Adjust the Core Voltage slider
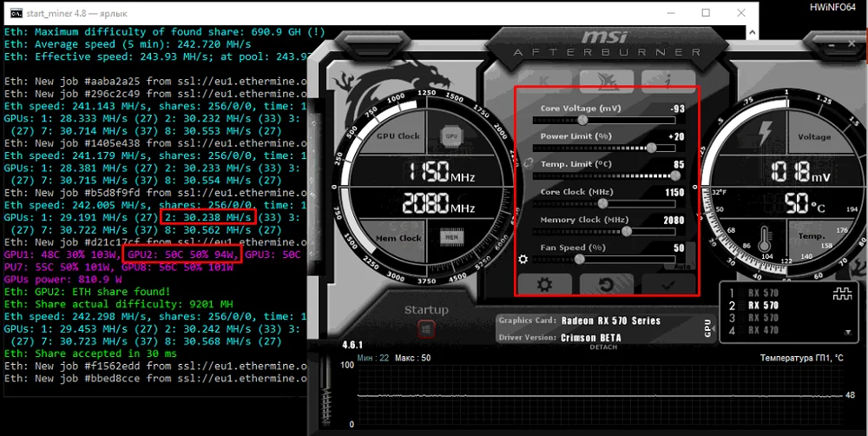This screenshot has height=436, width=868. click(604, 120)
